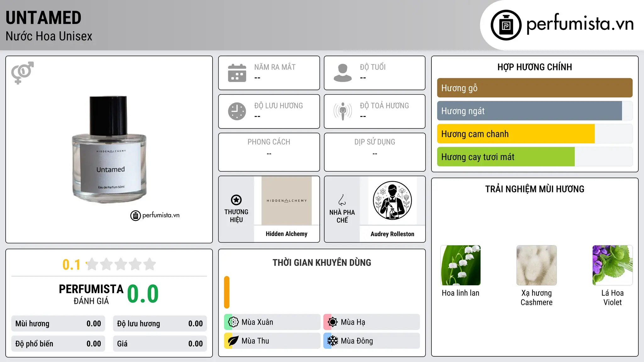Click the orange recommended-time bar

coord(227,292)
